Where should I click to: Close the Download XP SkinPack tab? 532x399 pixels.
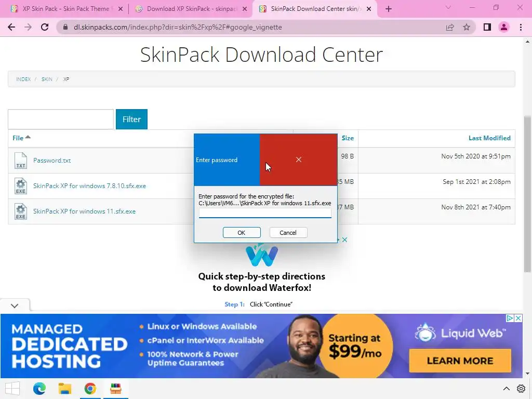click(x=245, y=9)
